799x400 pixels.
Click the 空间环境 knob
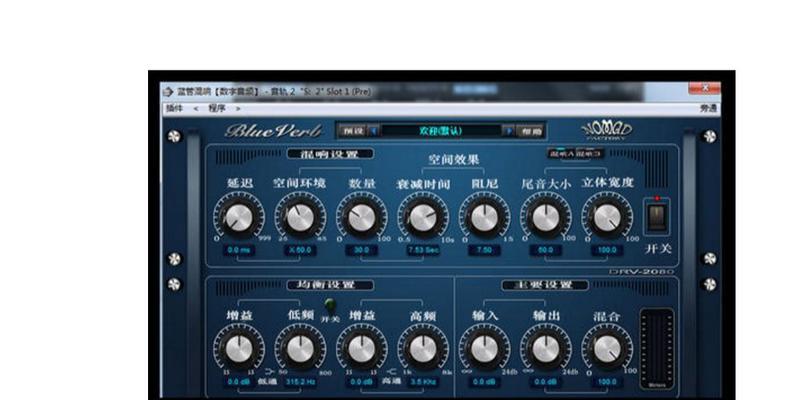[300, 218]
